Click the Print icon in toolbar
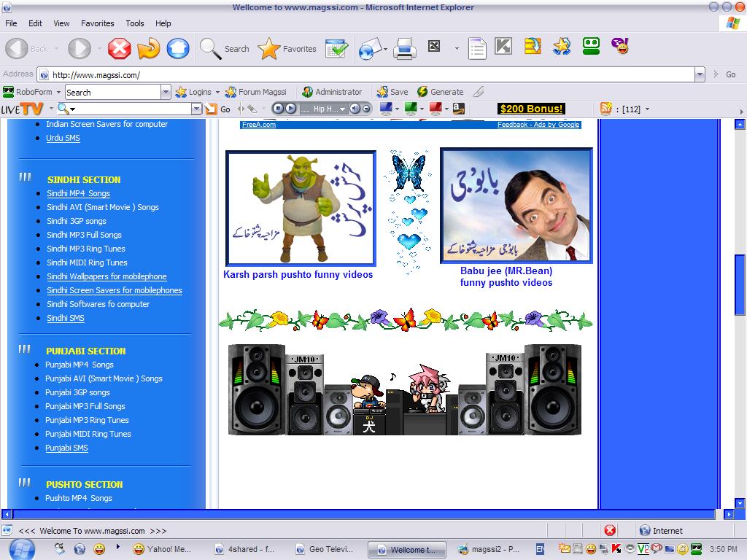 [x=405, y=49]
